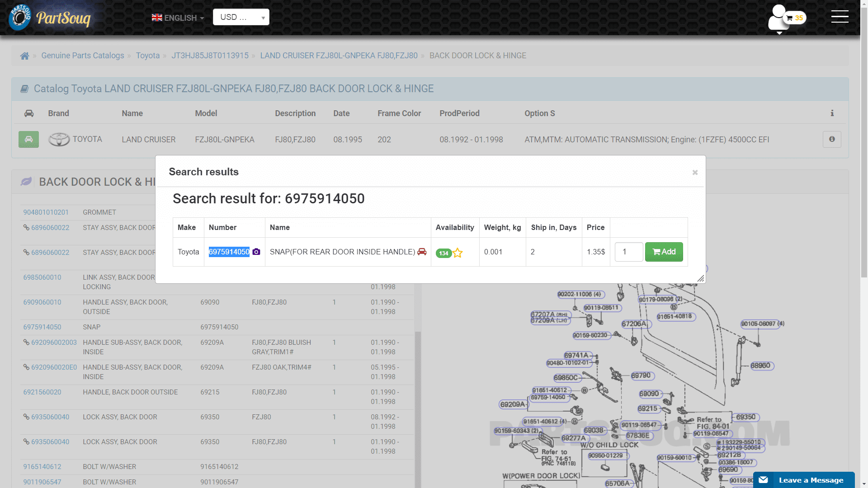This screenshot has width=868, height=488.
Task: Click the green 134 availability badge
Action: click(443, 253)
